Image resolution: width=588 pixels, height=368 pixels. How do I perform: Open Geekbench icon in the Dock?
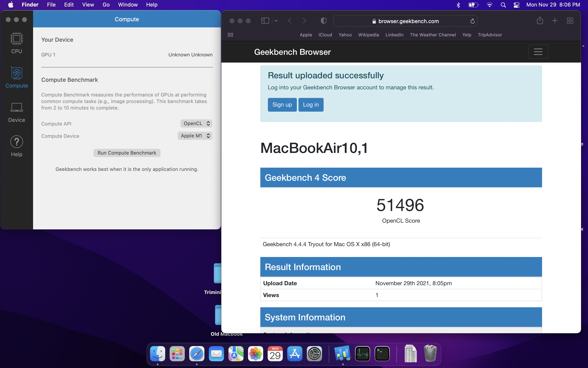click(343, 354)
